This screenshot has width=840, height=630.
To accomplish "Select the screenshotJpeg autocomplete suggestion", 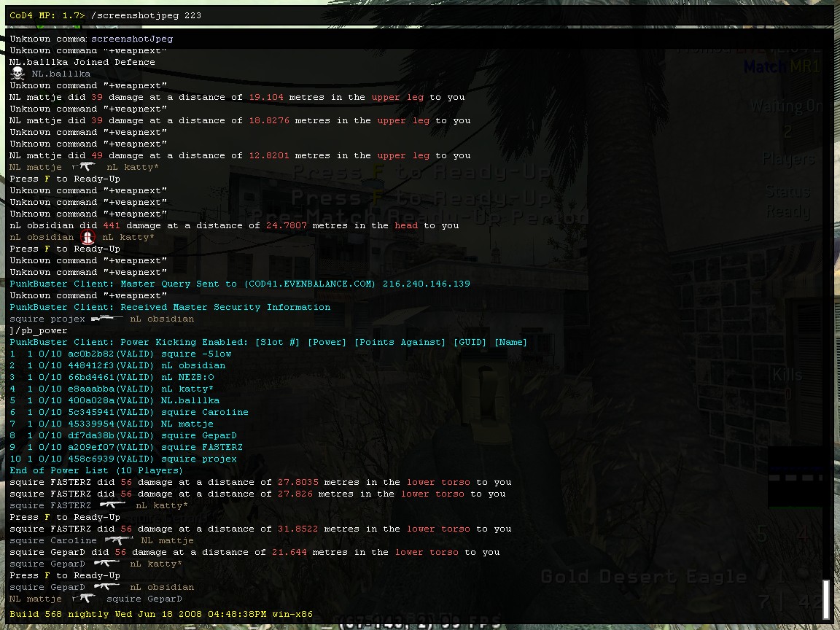I will (x=132, y=39).
